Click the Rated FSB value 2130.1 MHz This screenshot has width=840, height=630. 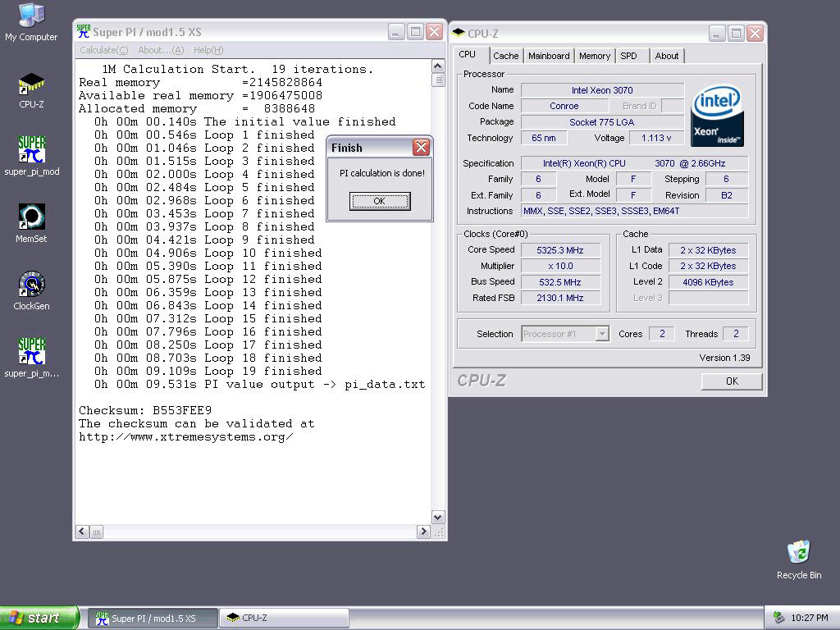click(560, 298)
